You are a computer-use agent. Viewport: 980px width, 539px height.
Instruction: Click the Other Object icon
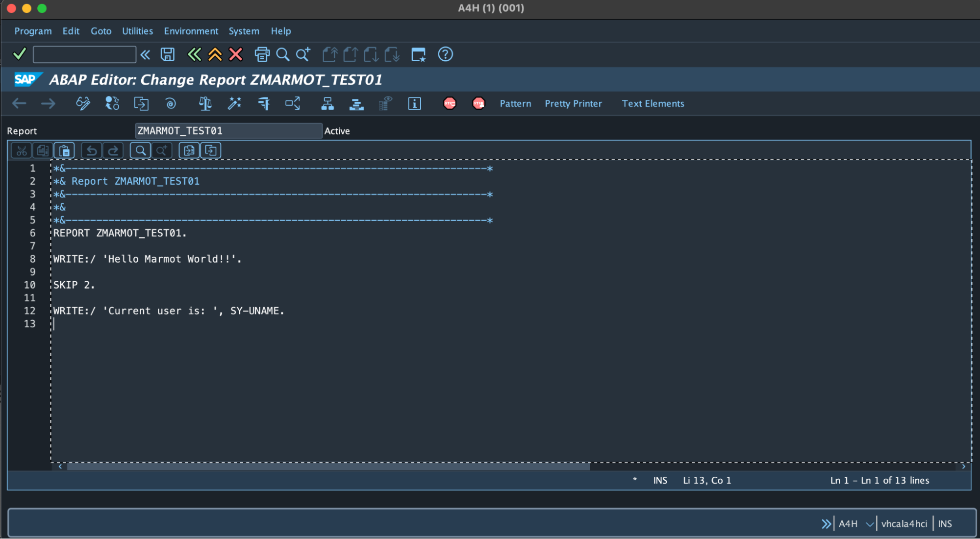[141, 103]
